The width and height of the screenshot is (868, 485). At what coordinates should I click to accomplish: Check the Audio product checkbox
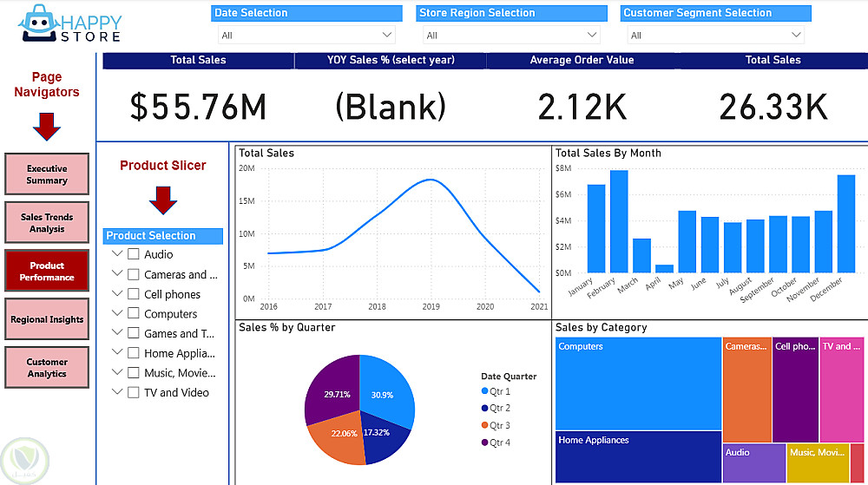[134, 254]
